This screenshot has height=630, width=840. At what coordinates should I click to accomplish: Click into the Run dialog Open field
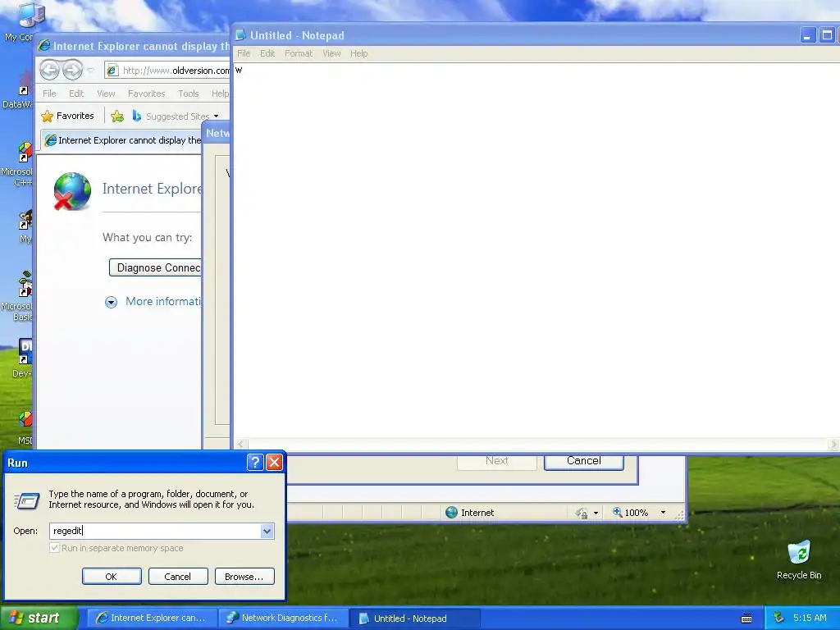(x=155, y=531)
